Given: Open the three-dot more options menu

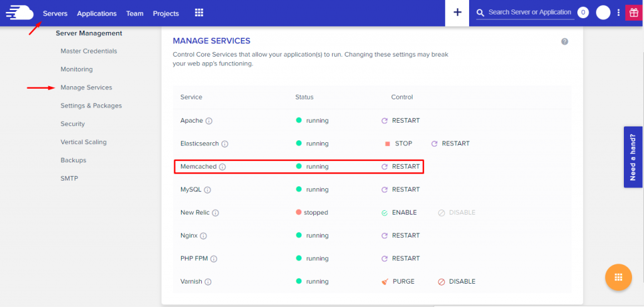Looking at the screenshot, I should click(619, 13).
